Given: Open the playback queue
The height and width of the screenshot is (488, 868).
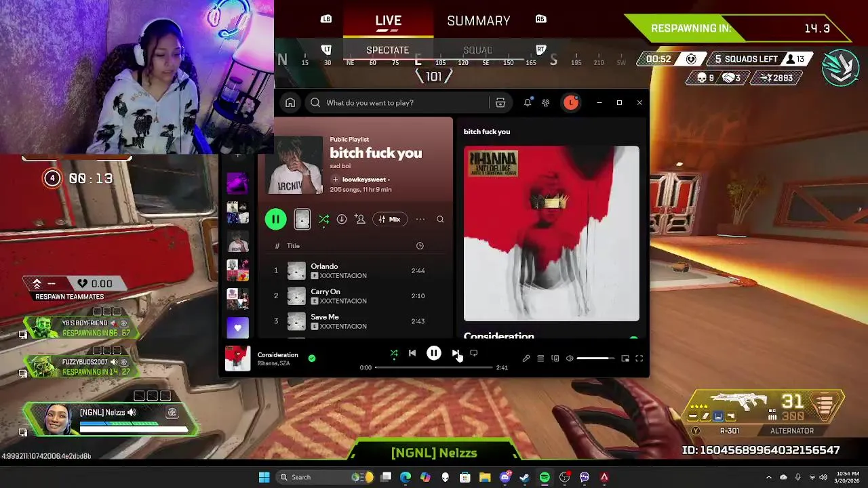Looking at the screenshot, I should (x=540, y=359).
